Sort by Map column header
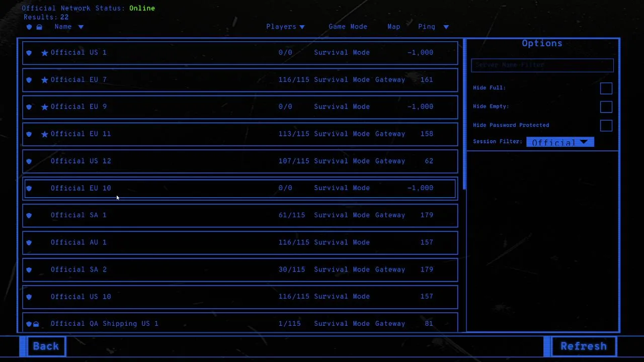This screenshot has width=644, height=362. [393, 27]
